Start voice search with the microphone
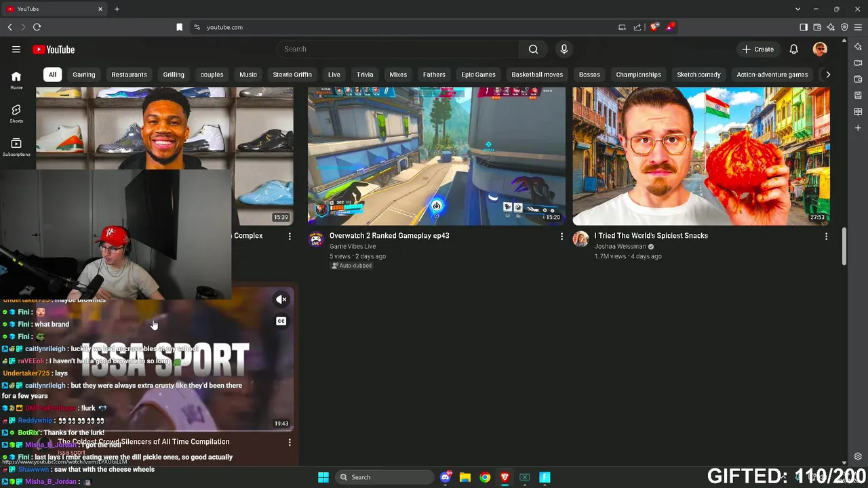The height and width of the screenshot is (488, 868). pyautogui.click(x=564, y=49)
